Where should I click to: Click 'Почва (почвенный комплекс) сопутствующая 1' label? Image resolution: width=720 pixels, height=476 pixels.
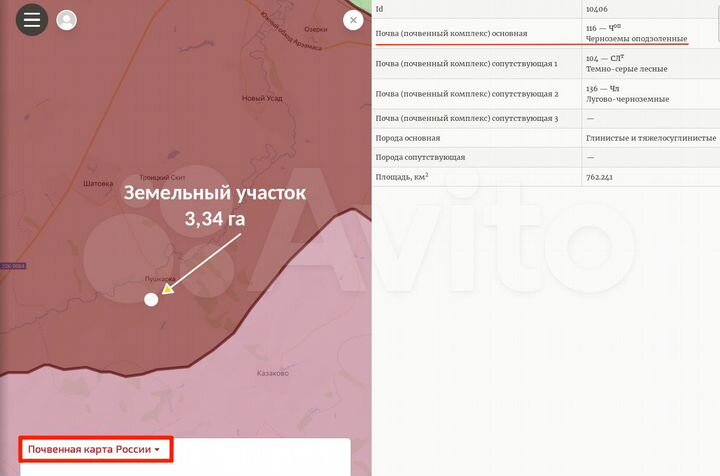(x=466, y=64)
